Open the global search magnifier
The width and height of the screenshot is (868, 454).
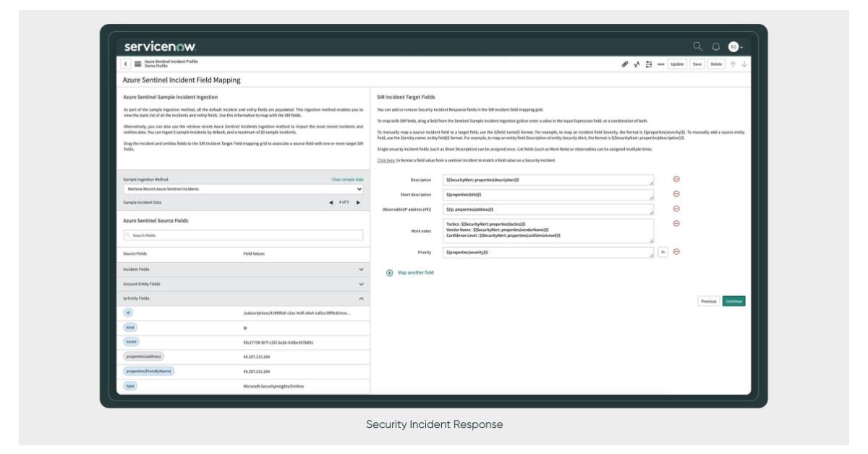tap(697, 45)
